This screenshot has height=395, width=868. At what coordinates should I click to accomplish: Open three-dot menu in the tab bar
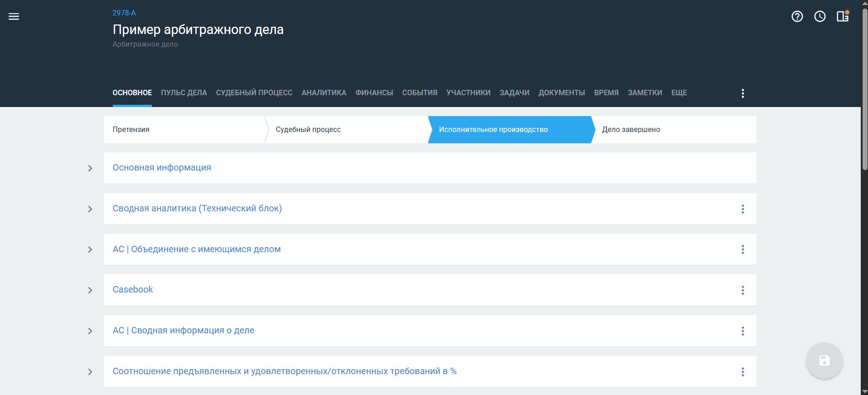point(742,93)
